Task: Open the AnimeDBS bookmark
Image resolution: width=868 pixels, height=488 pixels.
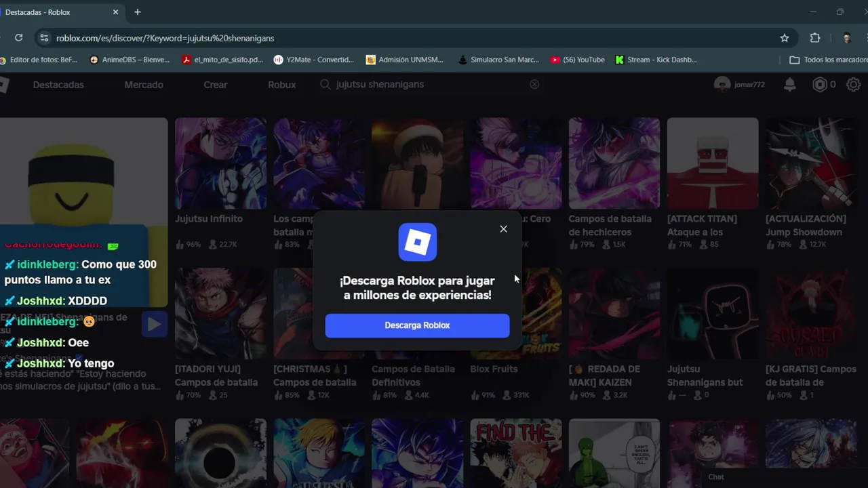Action: [x=130, y=60]
